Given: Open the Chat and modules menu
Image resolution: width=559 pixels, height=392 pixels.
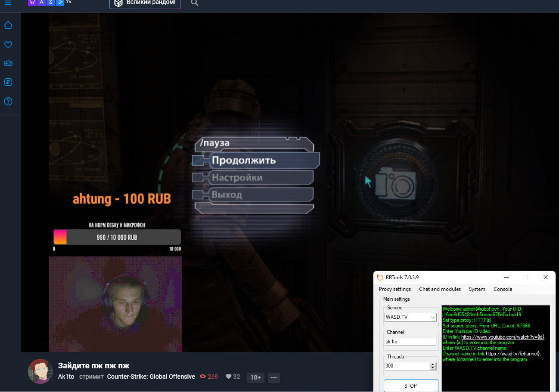Looking at the screenshot, I should [x=440, y=289].
